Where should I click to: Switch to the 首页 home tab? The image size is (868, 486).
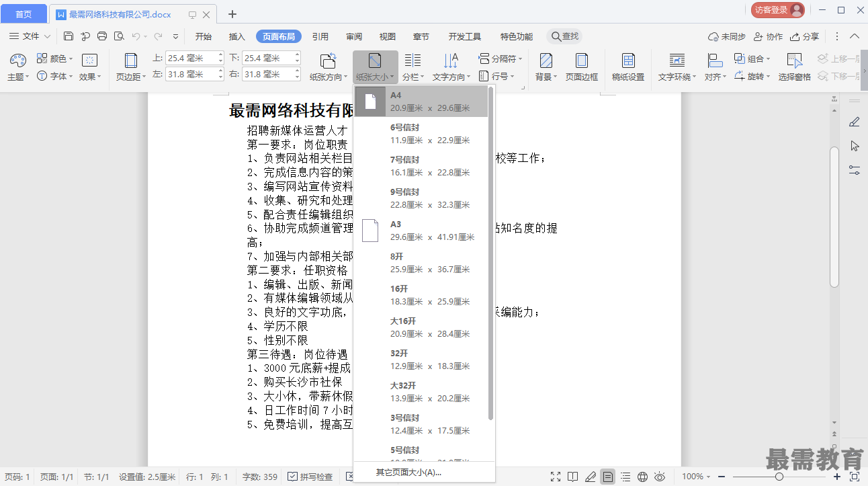[x=24, y=14]
